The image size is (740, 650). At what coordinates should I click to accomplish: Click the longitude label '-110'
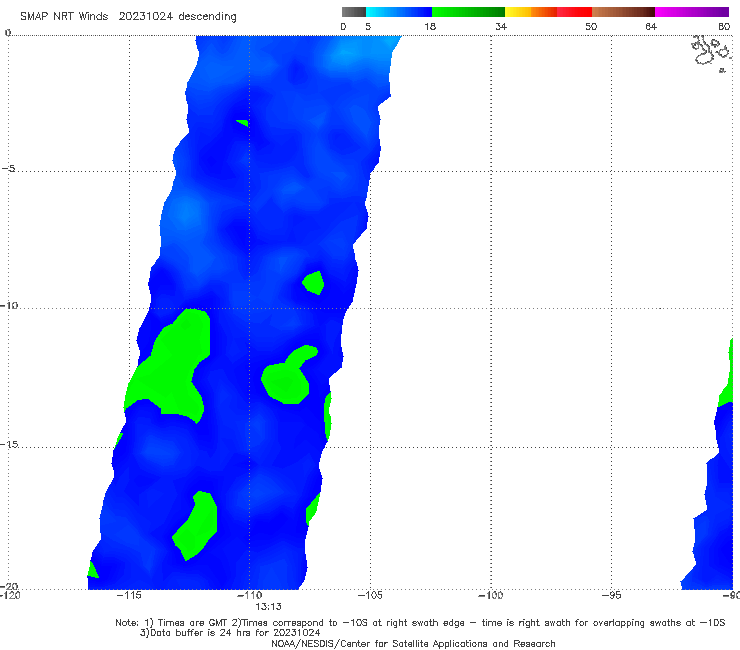tap(249, 595)
